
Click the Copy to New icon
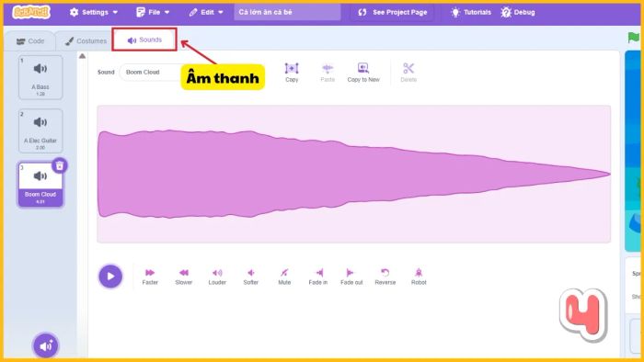pyautogui.click(x=363, y=73)
